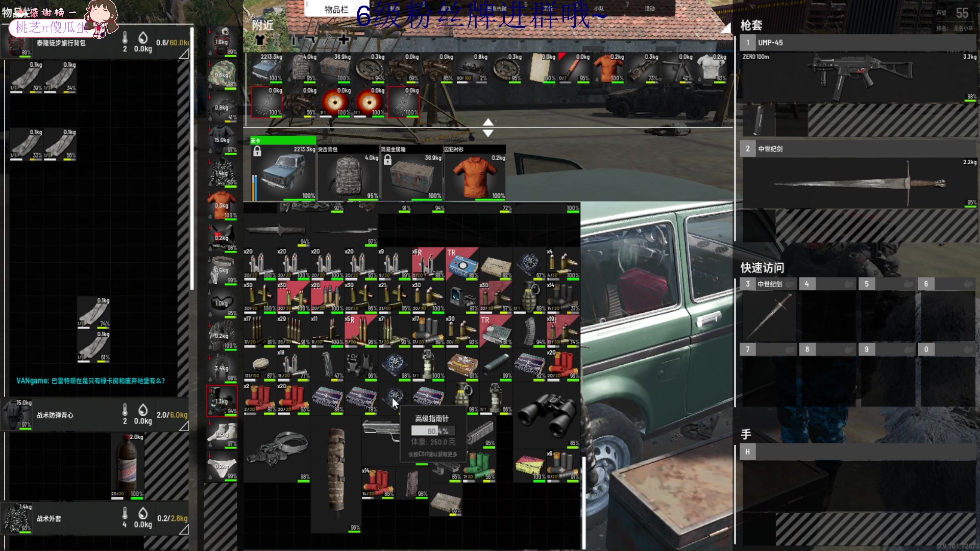The image size is (980, 551).
Task: Toggle the padlock on the metal box tab
Action: coord(388,160)
